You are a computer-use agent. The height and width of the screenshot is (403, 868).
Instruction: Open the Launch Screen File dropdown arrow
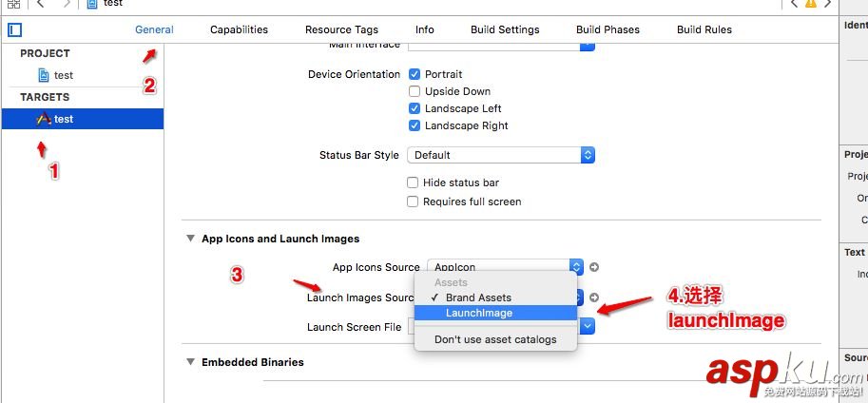588,327
